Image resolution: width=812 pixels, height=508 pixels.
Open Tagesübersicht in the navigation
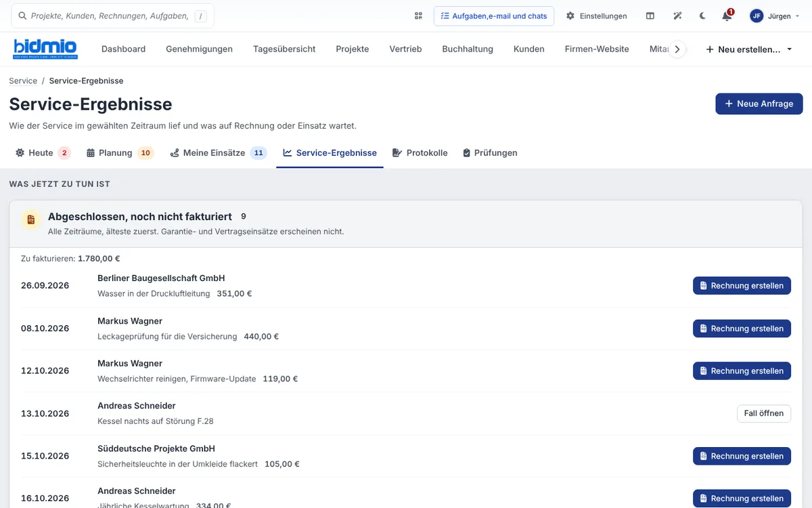284,49
